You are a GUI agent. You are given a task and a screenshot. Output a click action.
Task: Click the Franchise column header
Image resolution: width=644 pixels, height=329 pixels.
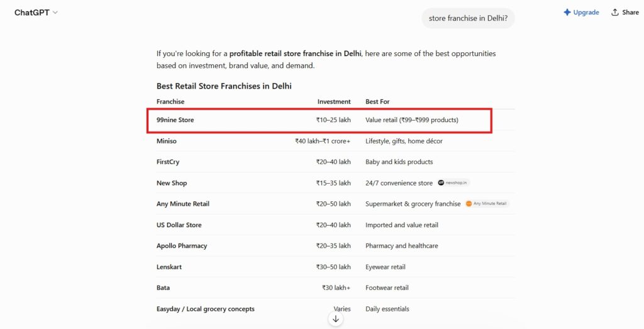(x=170, y=101)
